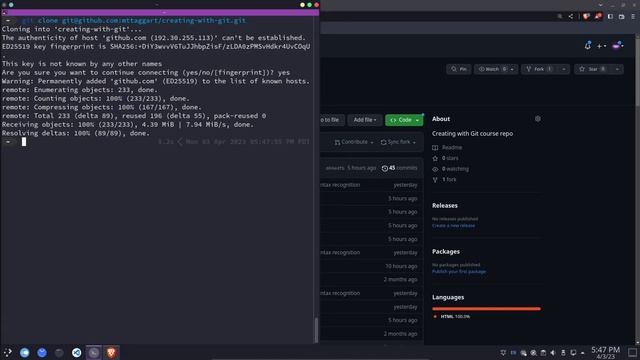Click the yellow terminal window button
Viewport: 640px width, 360px height.
[x=302, y=5]
